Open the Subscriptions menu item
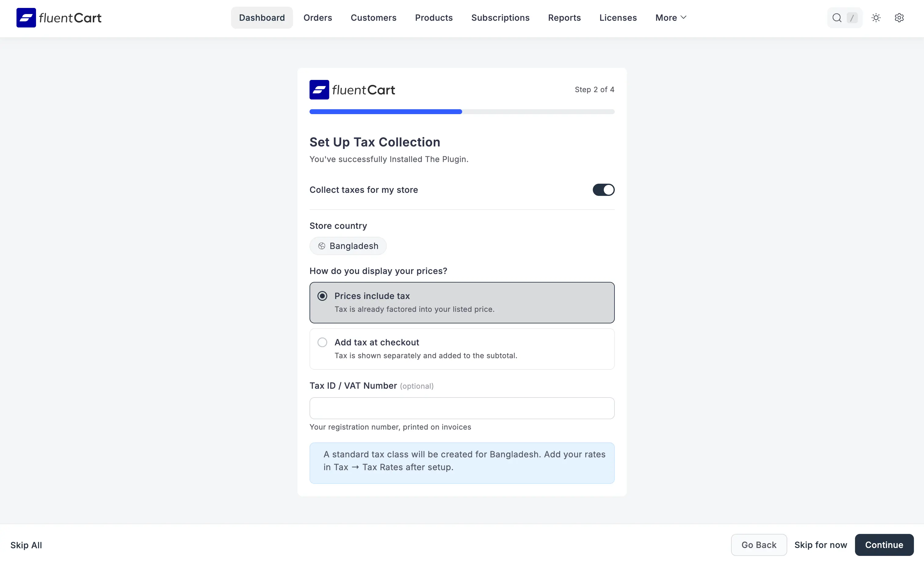 500,18
